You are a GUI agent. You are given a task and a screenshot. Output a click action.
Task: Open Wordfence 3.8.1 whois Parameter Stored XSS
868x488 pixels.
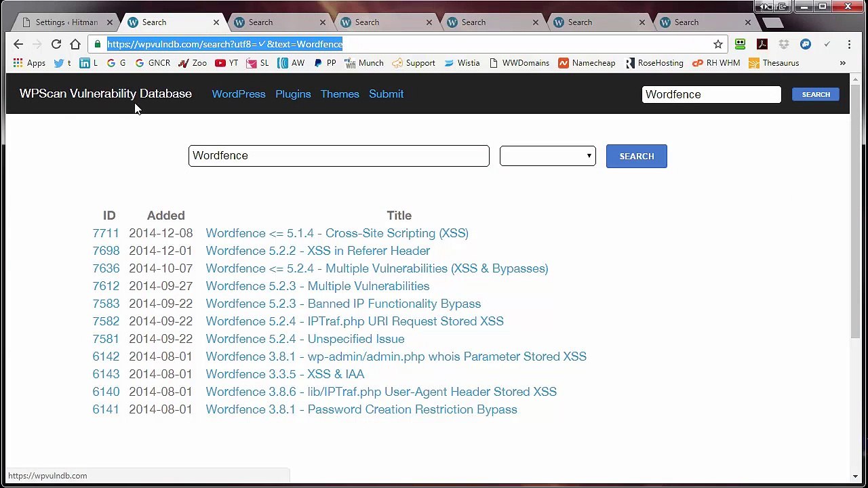(x=396, y=357)
